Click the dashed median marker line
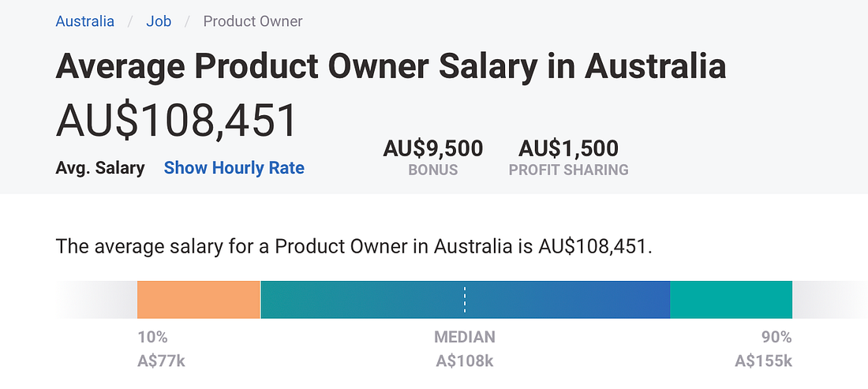 465,299
